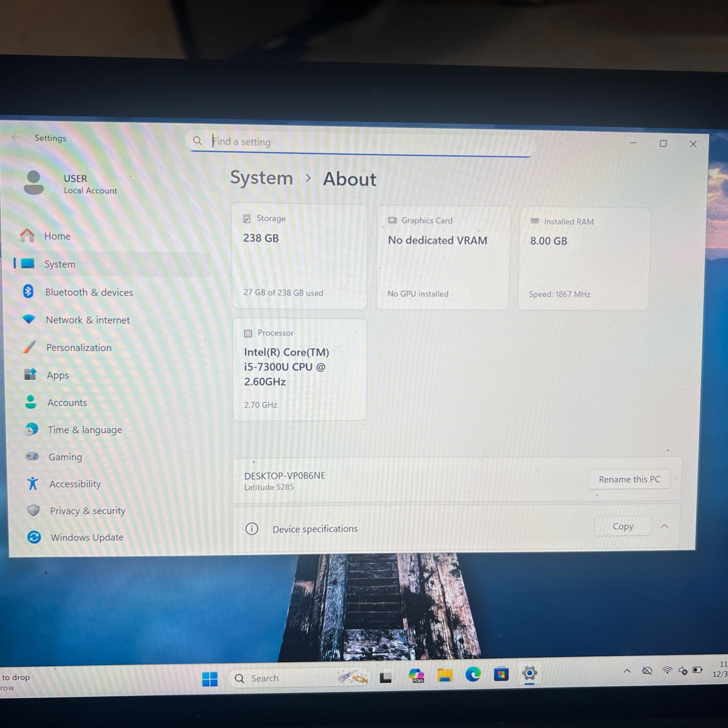728x728 pixels.
Task: Open the Processor Intel Core i5 card
Action: (299, 369)
